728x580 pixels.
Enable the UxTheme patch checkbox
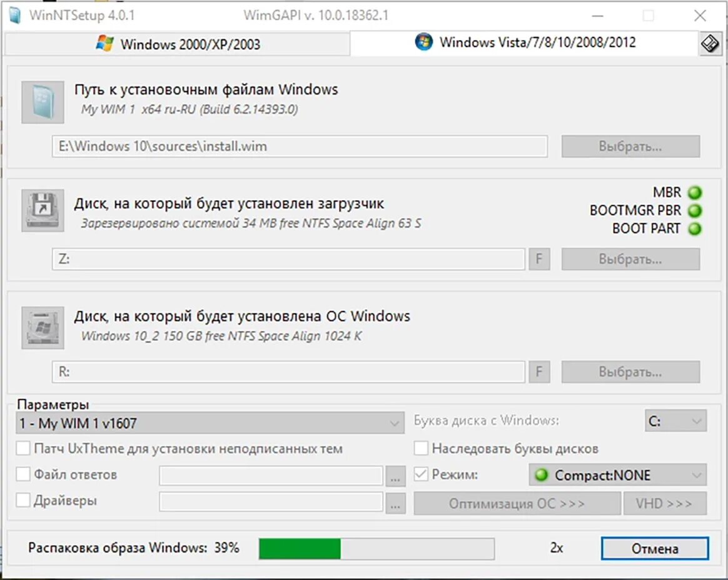click(x=23, y=449)
